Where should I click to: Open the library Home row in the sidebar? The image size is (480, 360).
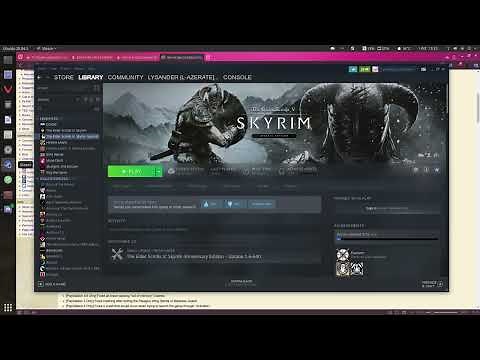63,88
